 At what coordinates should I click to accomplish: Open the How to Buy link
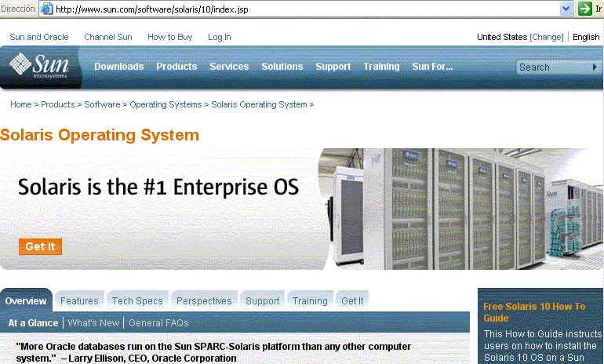coord(170,37)
